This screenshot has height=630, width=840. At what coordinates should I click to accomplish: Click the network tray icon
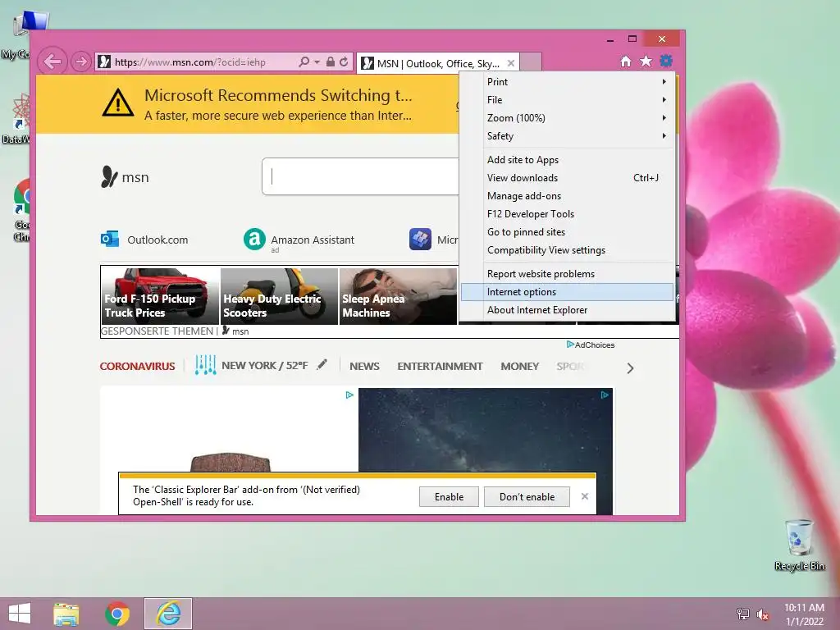tap(743, 614)
